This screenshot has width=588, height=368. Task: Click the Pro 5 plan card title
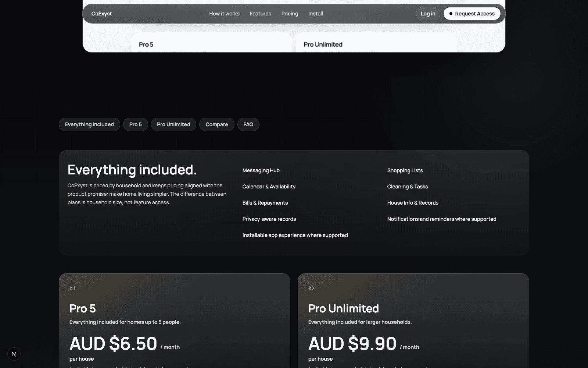point(82,308)
